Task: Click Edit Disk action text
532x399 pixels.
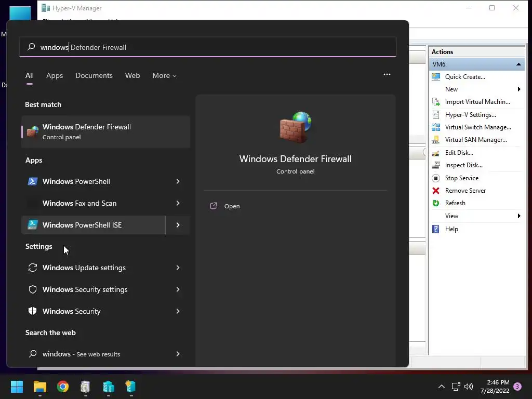Action: (459, 153)
